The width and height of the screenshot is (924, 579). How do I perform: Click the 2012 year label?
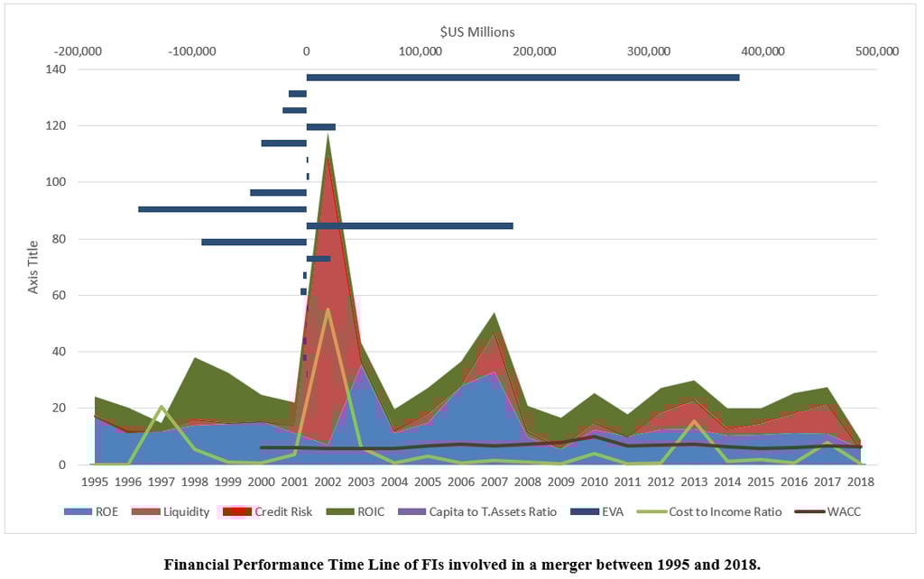click(x=661, y=482)
